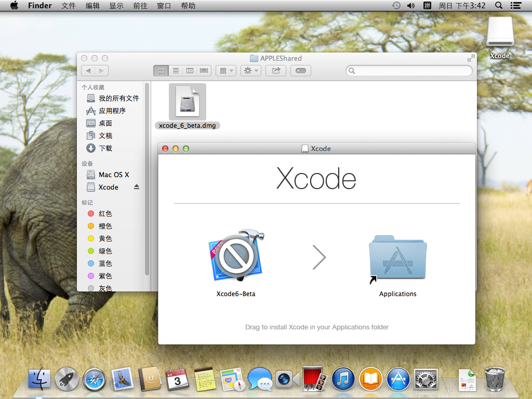
Task: Open System Preferences from the Dock
Action: point(426,379)
